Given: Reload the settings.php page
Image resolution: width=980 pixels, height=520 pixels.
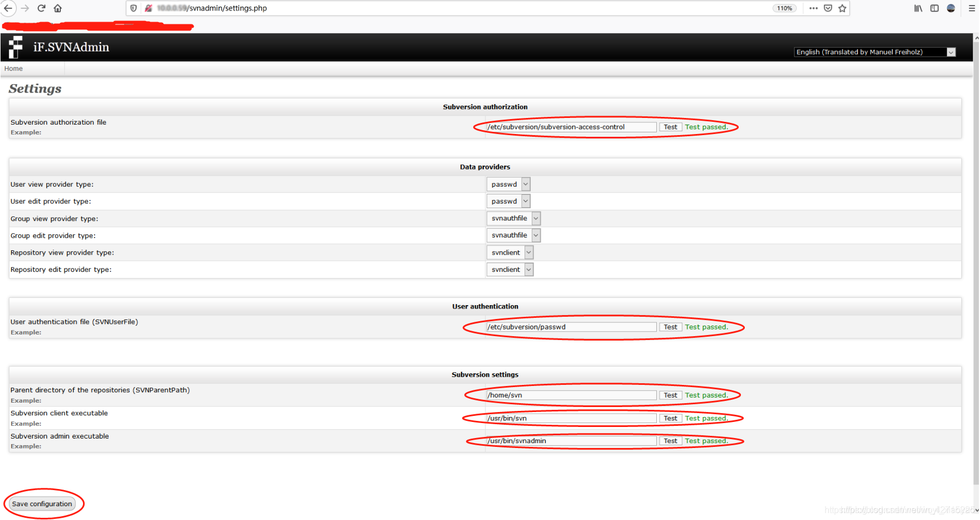Looking at the screenshot, I should click(41, 8).
